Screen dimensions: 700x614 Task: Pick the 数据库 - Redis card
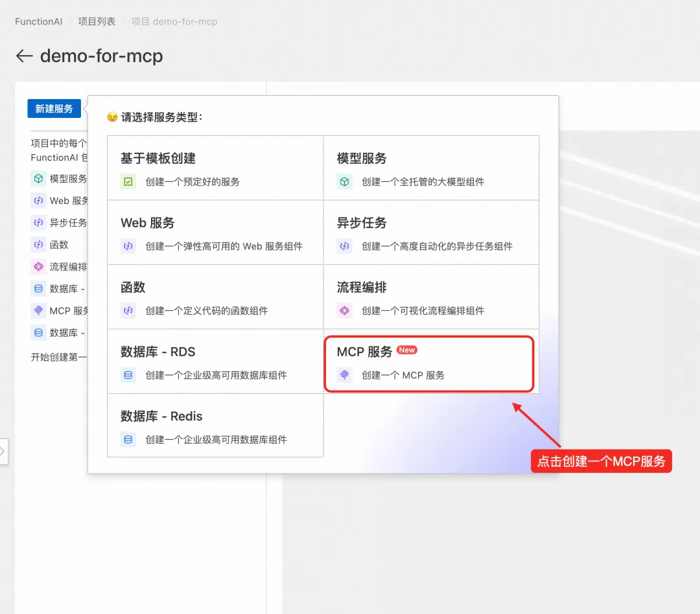(215, 426)
